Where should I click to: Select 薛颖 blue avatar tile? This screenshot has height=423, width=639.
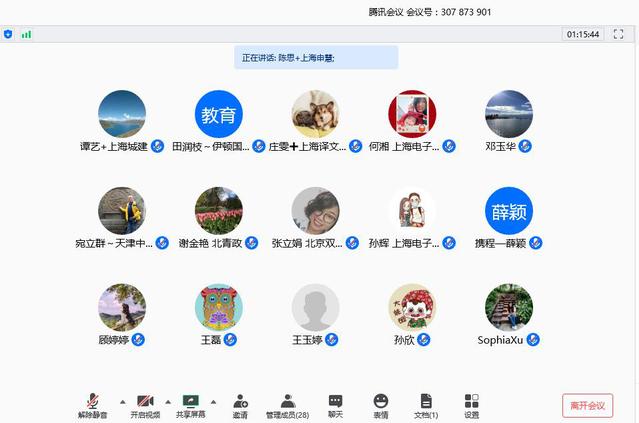click(509, 211)
